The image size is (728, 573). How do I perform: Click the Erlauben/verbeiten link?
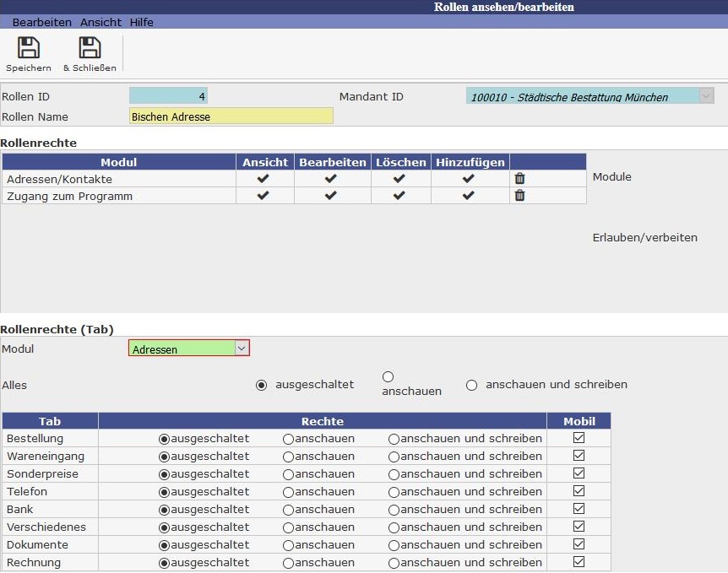(x=644, y=237)
